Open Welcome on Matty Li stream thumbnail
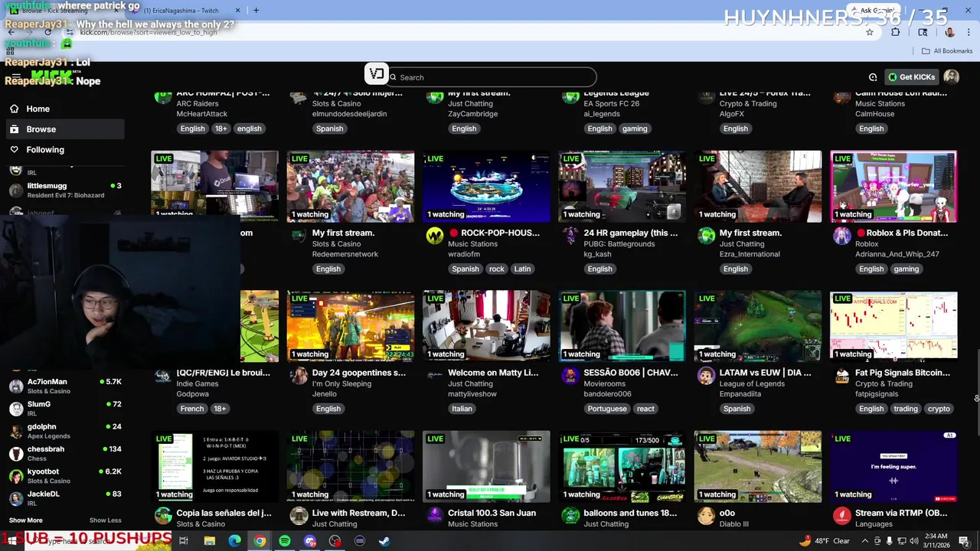 (486, 327)
